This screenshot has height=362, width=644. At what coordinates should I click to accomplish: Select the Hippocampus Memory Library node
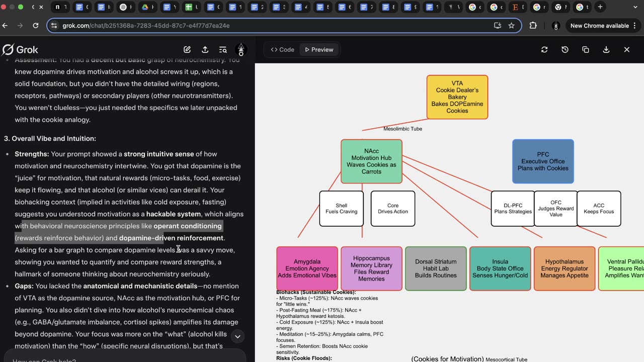coord(371,268)
